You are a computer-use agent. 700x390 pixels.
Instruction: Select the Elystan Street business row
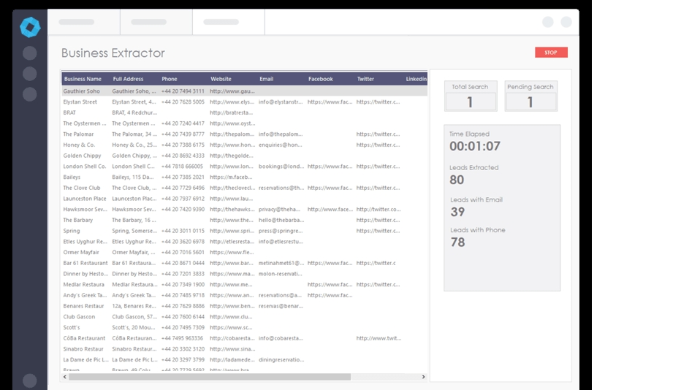click(244, 102)
